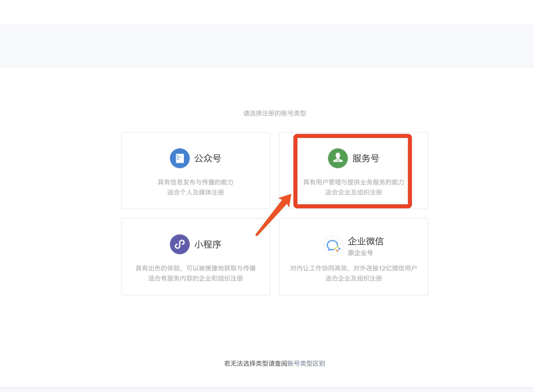
Task: Click description 具有出色的体验，可以被便捷地获取与传播
Action: coord(196,268)
